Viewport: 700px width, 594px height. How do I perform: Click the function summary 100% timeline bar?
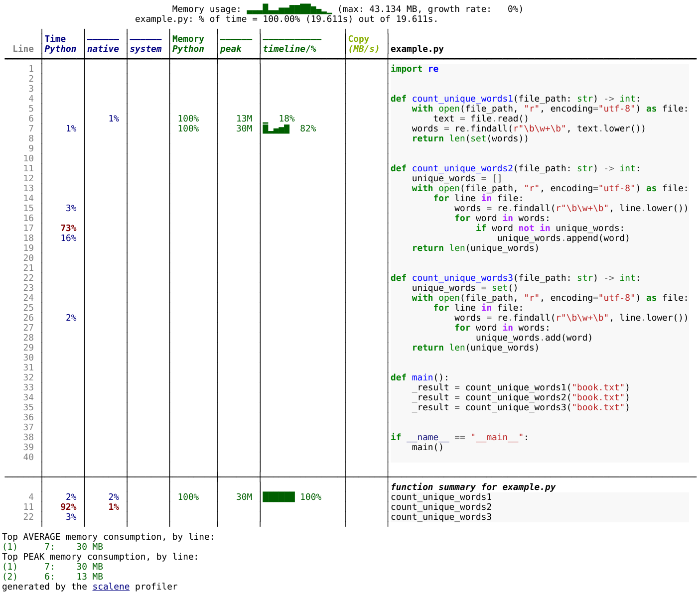pos(279,497)
